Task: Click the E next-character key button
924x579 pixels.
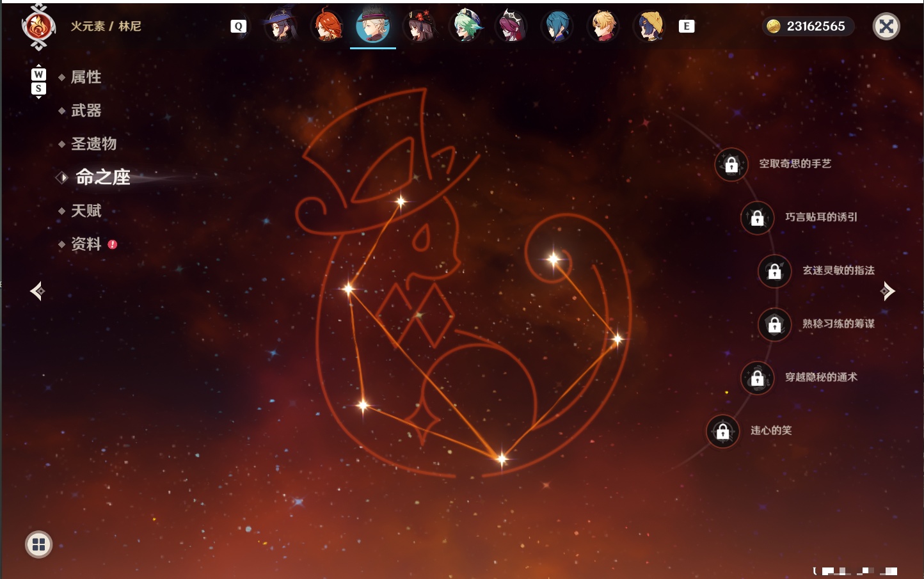Action: (x=687, y=26)
